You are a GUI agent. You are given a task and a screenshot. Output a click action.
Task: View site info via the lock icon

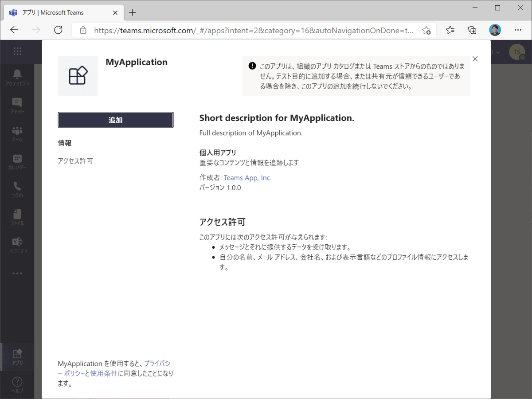[83, 30]
